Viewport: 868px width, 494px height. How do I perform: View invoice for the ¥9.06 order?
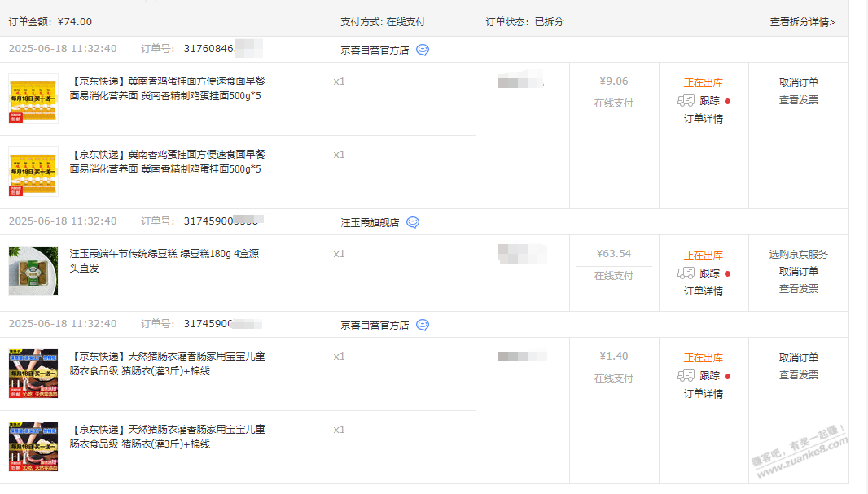[x=798, y=100]
